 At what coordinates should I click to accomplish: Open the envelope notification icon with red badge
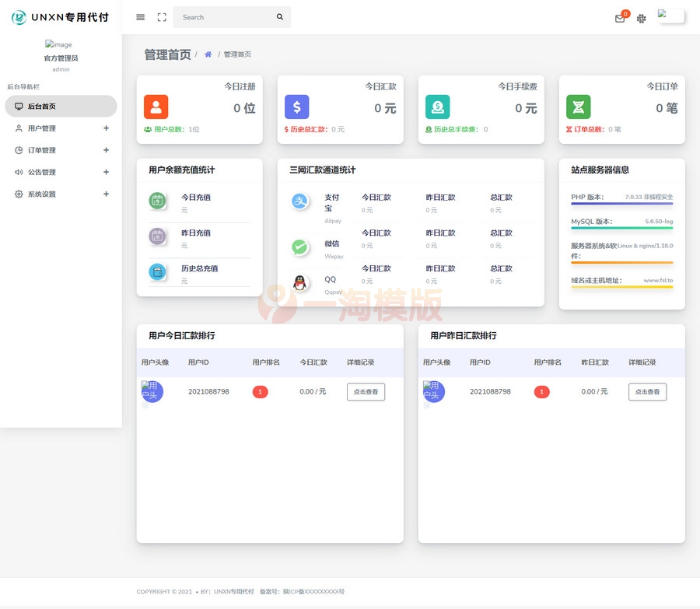pos(620,18)
